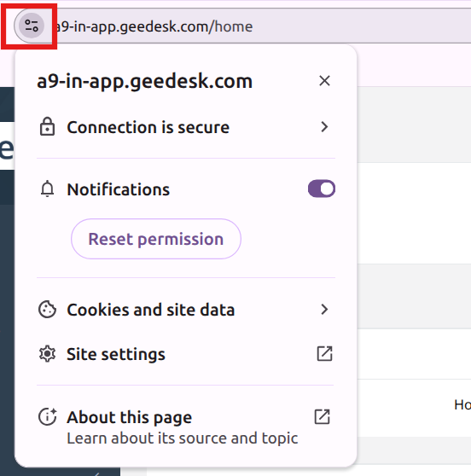
Task: Open Cookies and site data entry
Action: click(186, 310)
